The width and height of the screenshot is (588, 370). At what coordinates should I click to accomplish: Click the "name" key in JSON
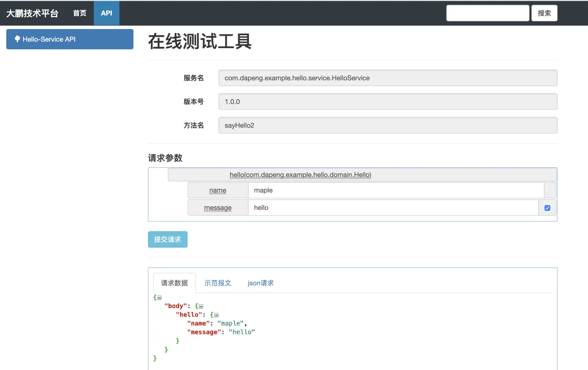199,323
